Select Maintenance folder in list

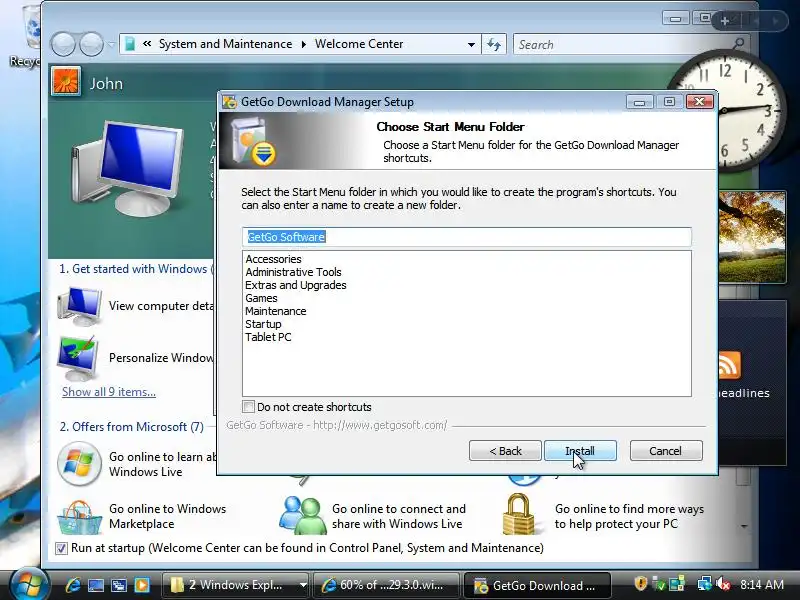[276, 311]
